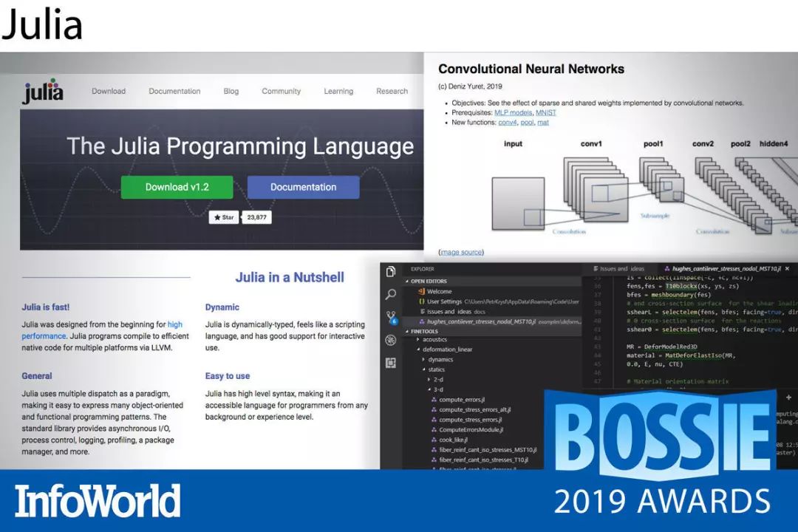
Task: Open the Explorer view in activity bar
Action: coord(391,271)
